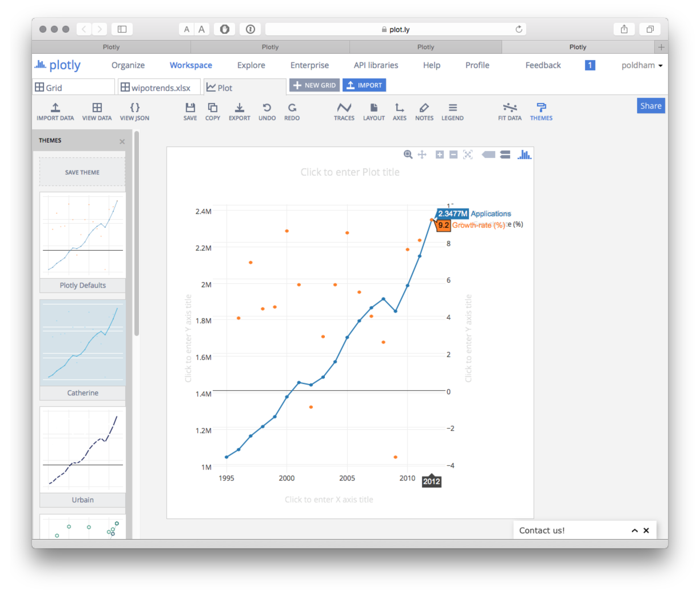Click the NEW GRID button

pyautogui.click(x=314, y=85)
